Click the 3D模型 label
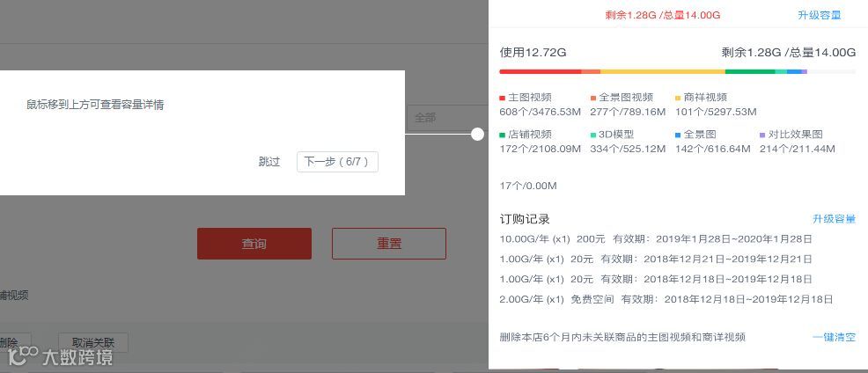Image resolution: width=868 pixels, height=373 pixels. coord(616,134)
